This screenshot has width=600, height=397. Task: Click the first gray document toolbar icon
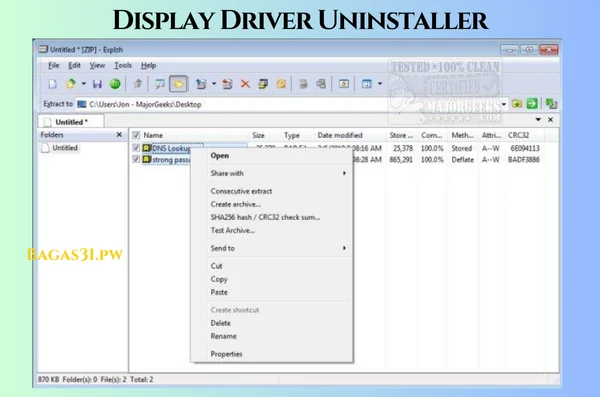coord(303,84)
